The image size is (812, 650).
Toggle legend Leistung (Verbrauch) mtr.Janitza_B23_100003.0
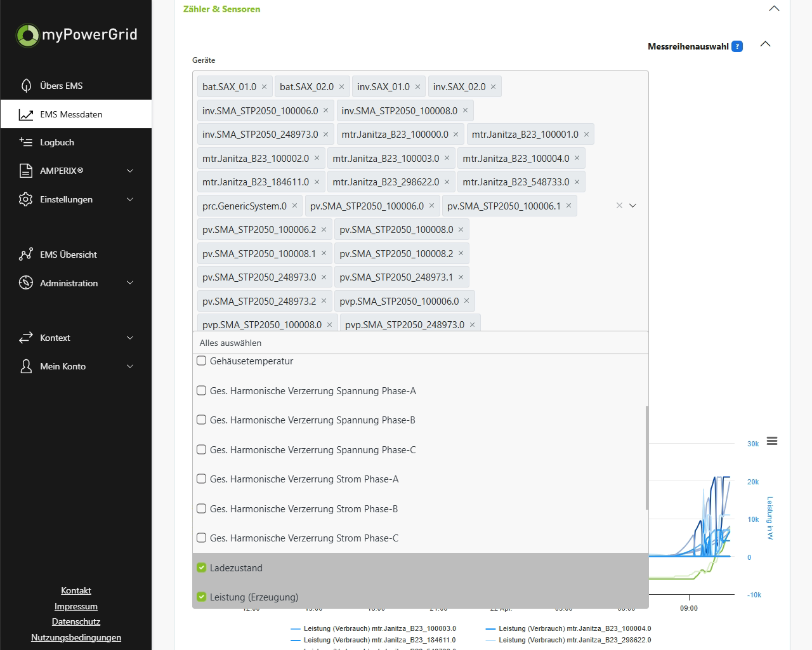373,628
